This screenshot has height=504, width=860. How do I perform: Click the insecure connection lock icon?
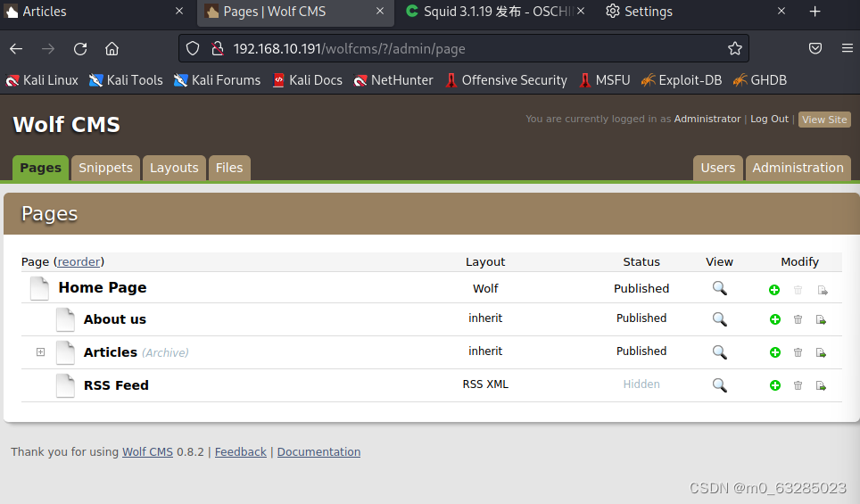218,49
